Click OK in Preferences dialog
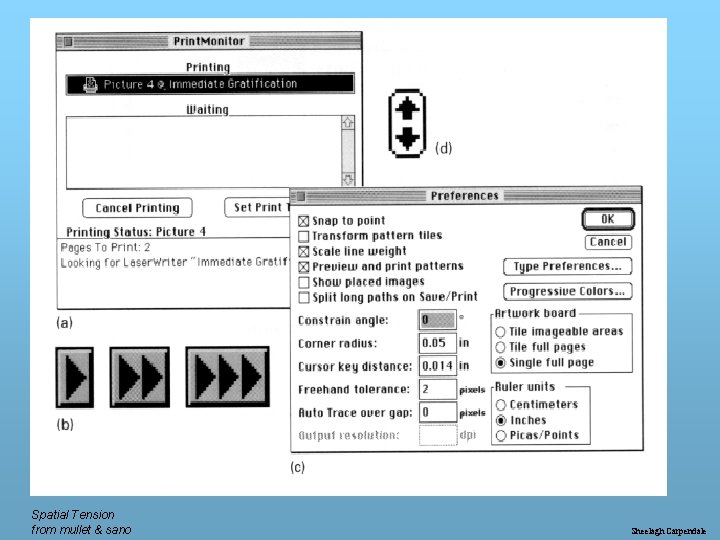720x540 pixels. [608, 219]
